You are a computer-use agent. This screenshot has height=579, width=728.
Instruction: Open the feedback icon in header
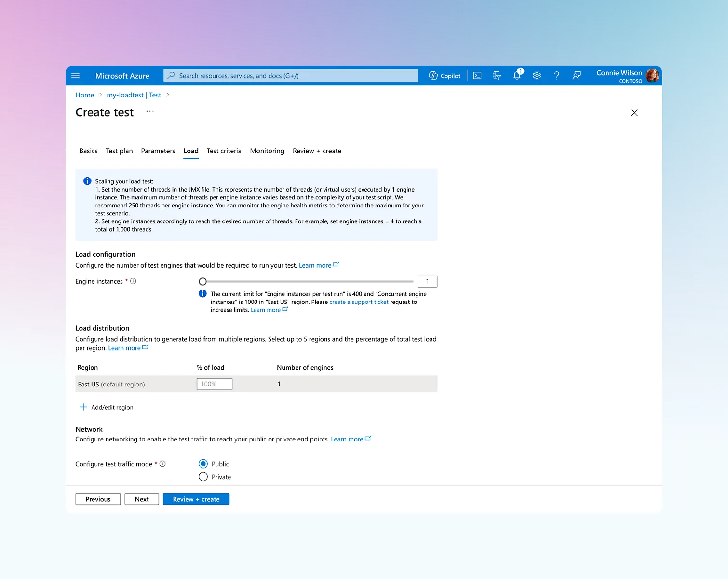[x=576, y=76]
